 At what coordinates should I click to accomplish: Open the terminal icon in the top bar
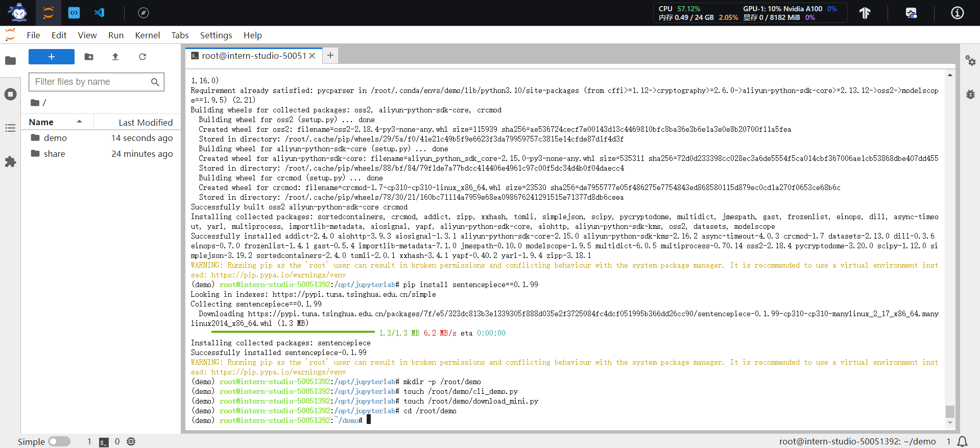(x=74, y=13)
